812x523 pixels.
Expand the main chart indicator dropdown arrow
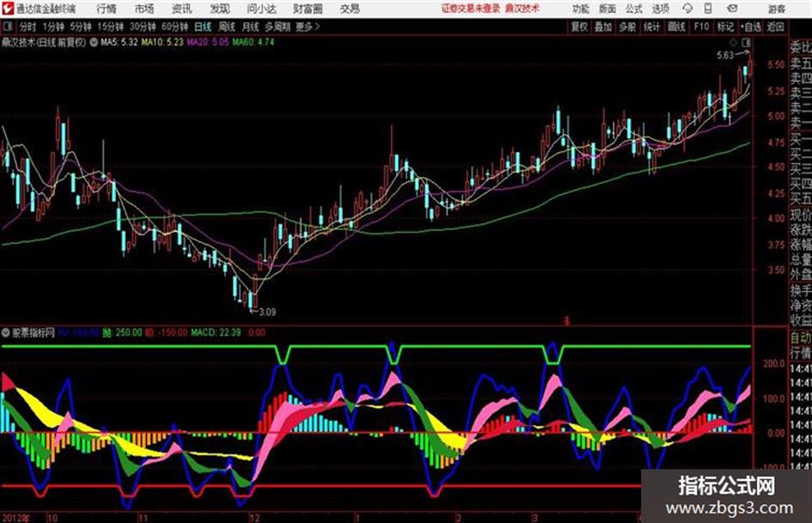click(x=94, y=42)
